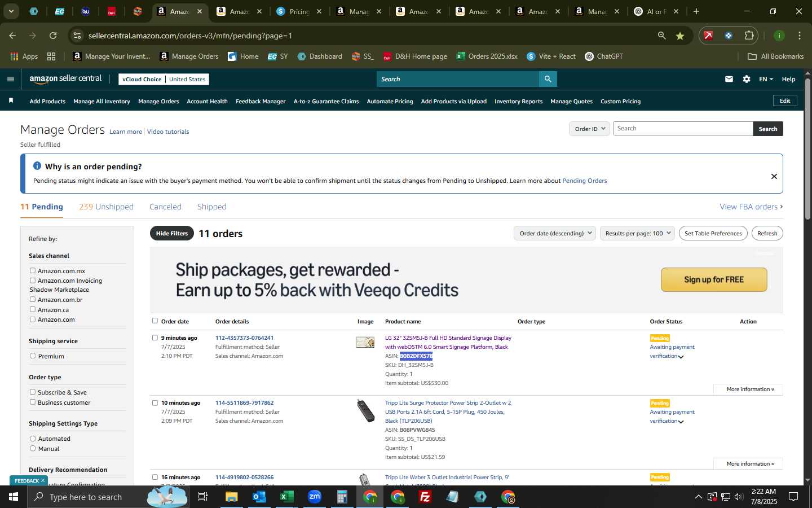Image resolution: width=812 pixels, height=508 pixels.
Task: Open the settings gear icon
Action: [x=747, y=79]
